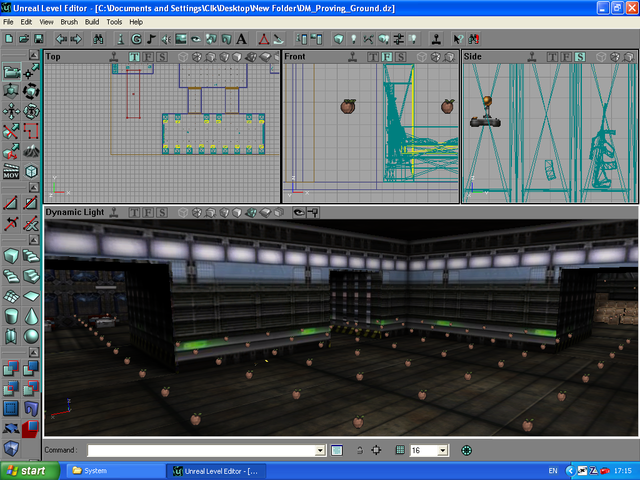Open the Build menu
The image size is (640, 480).
tap(92, 21)
